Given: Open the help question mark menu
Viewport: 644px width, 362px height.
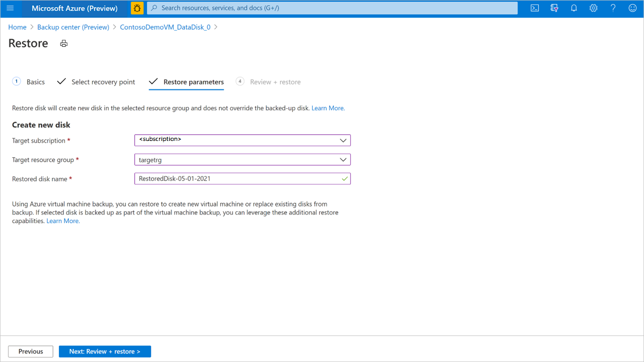Looking at the screenshot, I should pyautogui.click(x=613, y=8).
